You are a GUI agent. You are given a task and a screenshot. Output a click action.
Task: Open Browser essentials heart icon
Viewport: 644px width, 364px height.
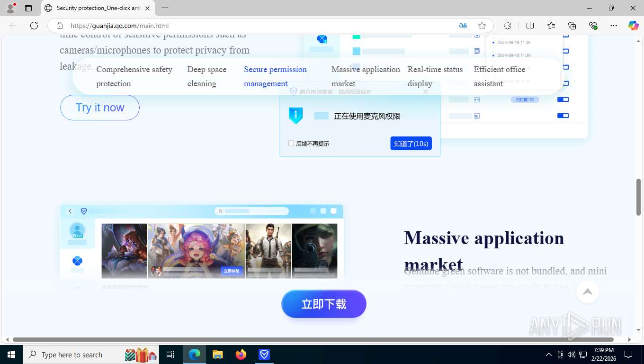click(593, 26)
